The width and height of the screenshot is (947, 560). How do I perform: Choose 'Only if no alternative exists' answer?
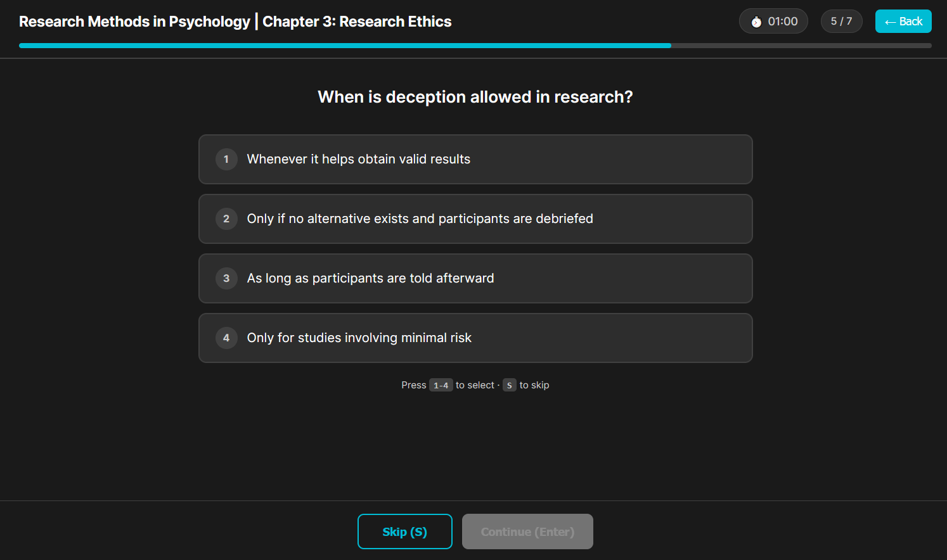click(x=475, y=219)
